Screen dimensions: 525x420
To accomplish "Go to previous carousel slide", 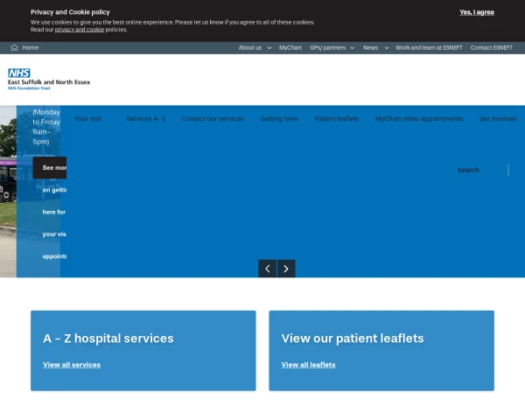I will 268,269.
